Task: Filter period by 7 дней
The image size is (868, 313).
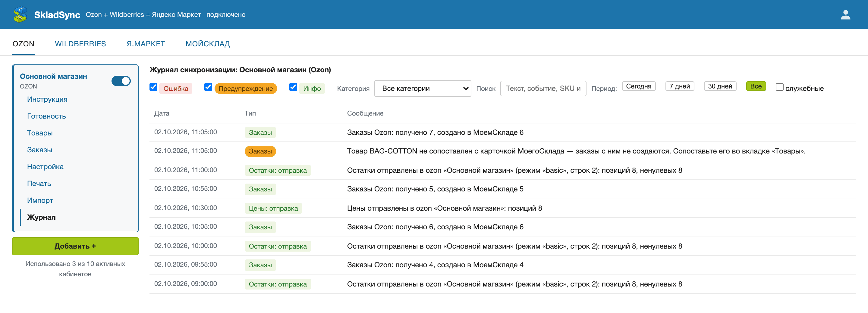Action: tap(680, 86)
